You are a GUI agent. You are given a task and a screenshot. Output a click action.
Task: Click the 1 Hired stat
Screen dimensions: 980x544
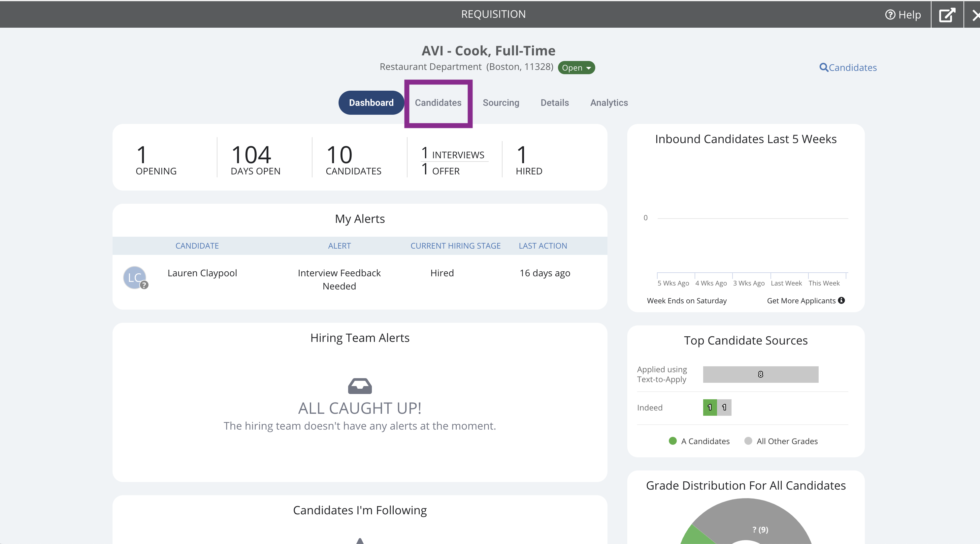click(529, 160)
